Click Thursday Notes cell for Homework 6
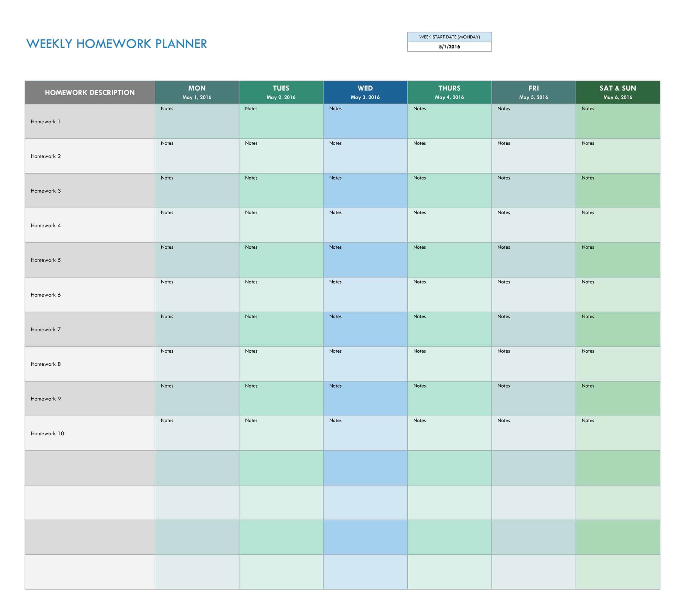Screen dimensions: 685x616 [449, 295]
